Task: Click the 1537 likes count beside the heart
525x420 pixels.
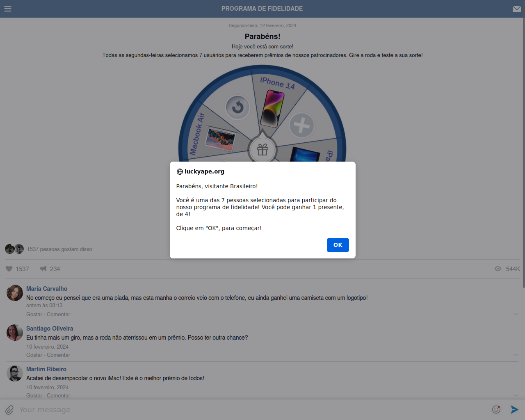Action: pos(23,269)
